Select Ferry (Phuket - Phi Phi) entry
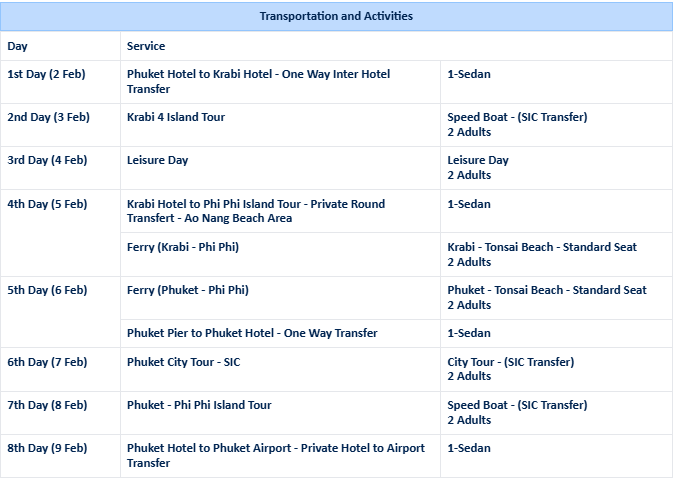 (188, 290)
